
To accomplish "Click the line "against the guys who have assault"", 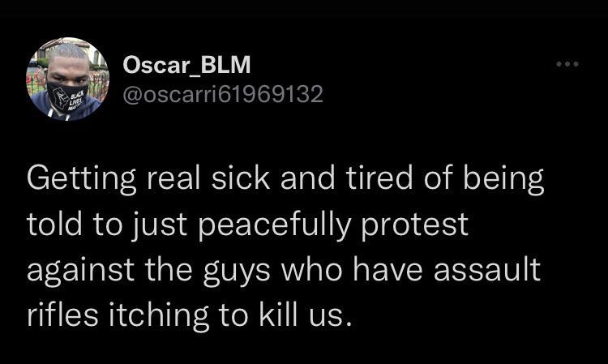I will click(x=283, y=269).
